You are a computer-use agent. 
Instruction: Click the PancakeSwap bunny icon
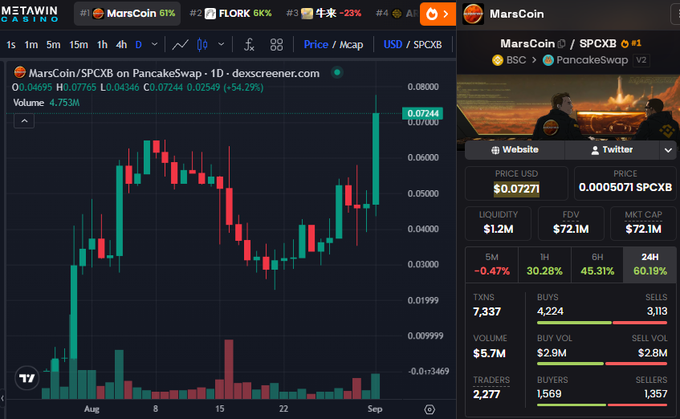pos(548,60)
